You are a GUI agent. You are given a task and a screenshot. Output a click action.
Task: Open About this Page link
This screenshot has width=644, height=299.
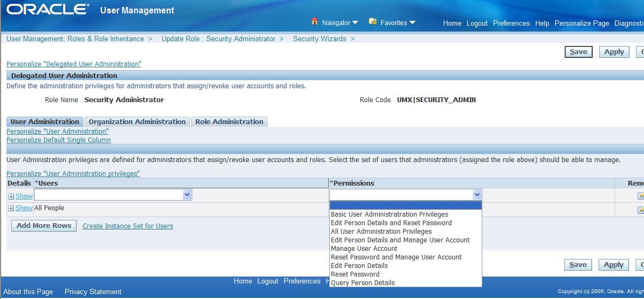pos(28,292)
